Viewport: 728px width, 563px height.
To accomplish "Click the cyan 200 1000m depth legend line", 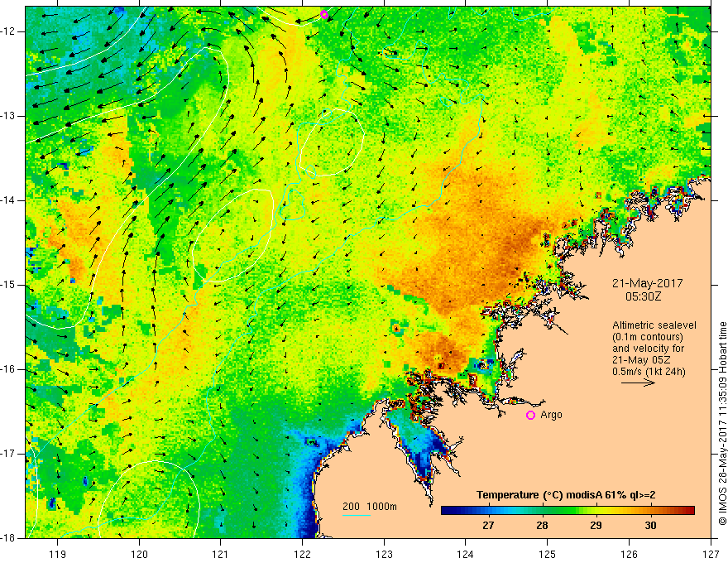I will (x=356, y=515).
